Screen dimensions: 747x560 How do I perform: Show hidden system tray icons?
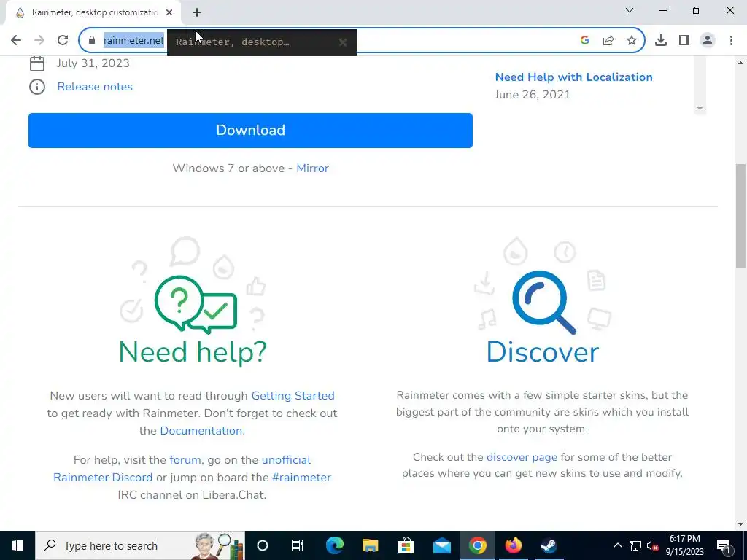[x=617, y=545]
